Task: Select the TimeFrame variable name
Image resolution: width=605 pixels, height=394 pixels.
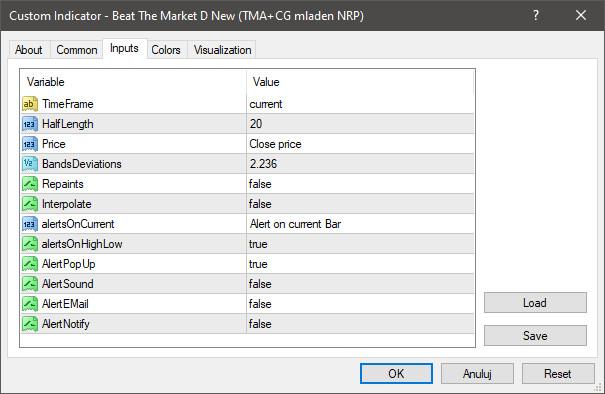Action: pyautogui.click(x=68, y=104)
